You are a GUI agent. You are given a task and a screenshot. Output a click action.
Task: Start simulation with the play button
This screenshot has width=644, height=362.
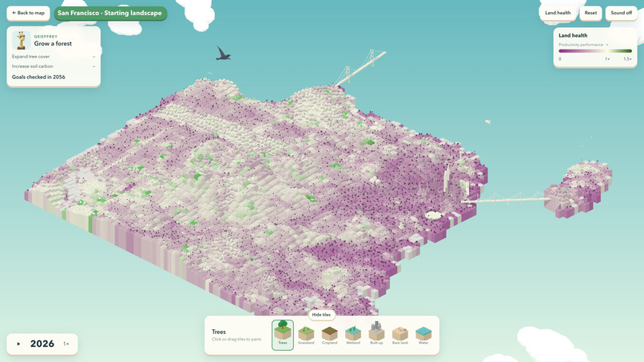18,344
